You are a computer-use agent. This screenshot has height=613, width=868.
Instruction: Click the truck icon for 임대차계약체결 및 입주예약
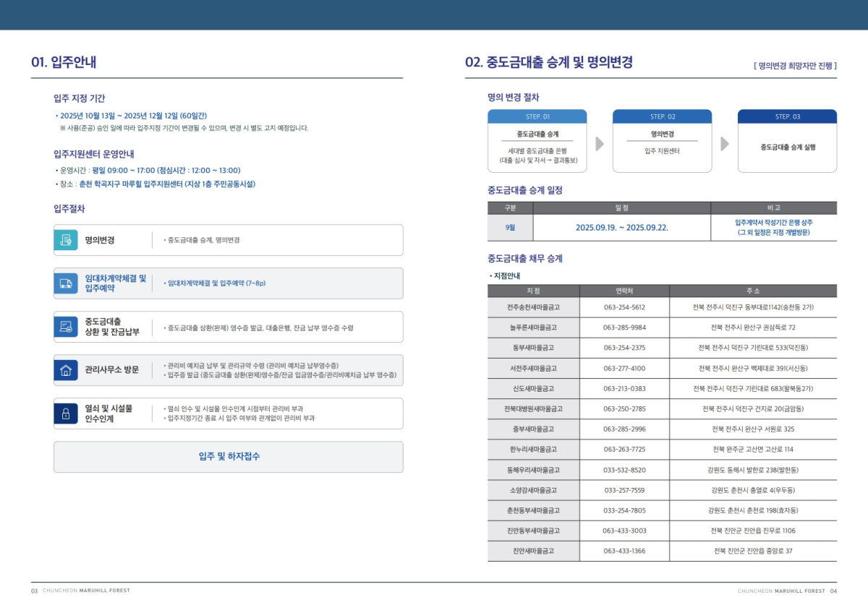tap(66, 283)
